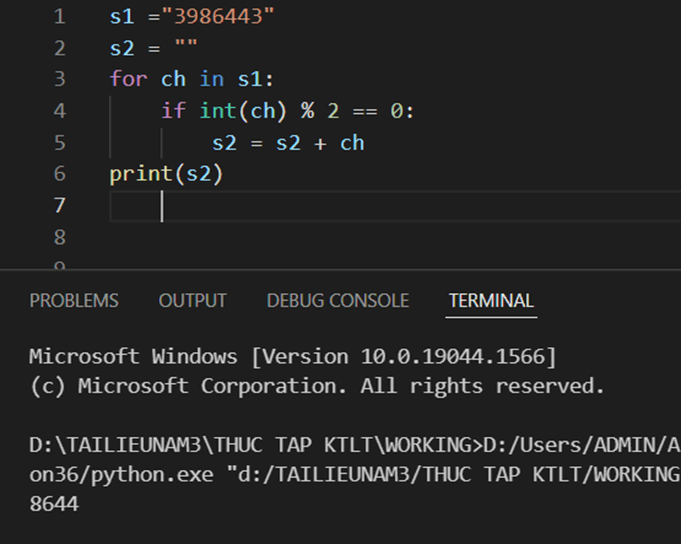Click the "s2 = s2 + ch" statement

pyautogui.click(x=288, y=143)
